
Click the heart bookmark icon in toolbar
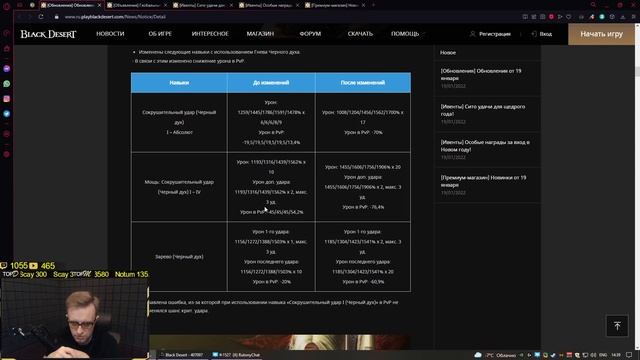(x=569, y=17)
